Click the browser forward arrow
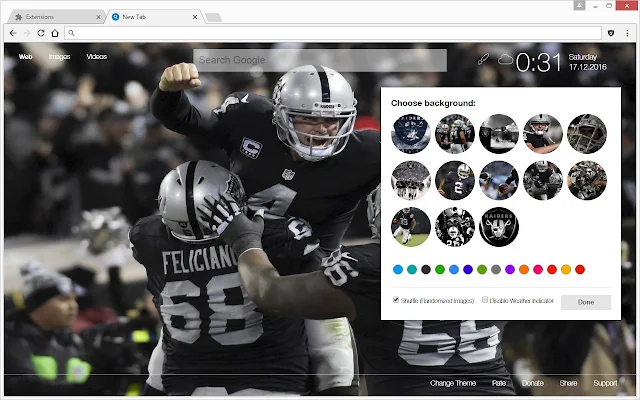 tap(27, 33)
